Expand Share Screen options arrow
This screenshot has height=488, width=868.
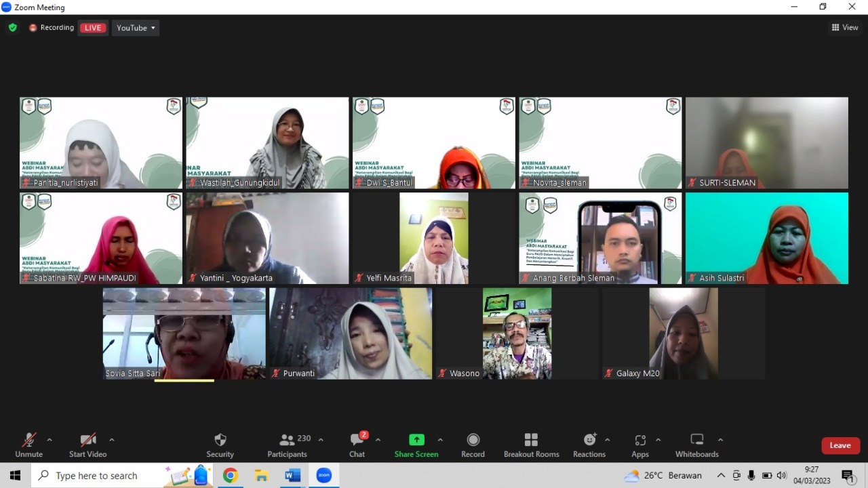click(x=440, y=440)
